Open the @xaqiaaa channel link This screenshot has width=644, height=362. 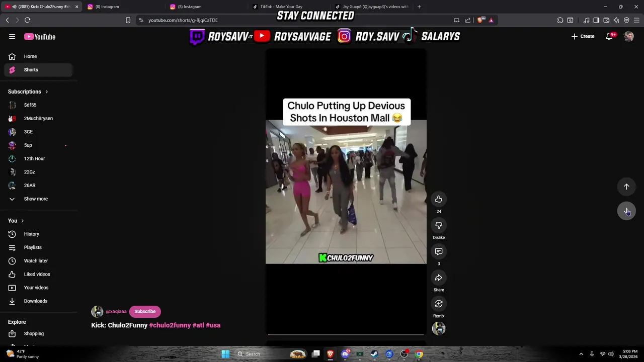[116, 312]
